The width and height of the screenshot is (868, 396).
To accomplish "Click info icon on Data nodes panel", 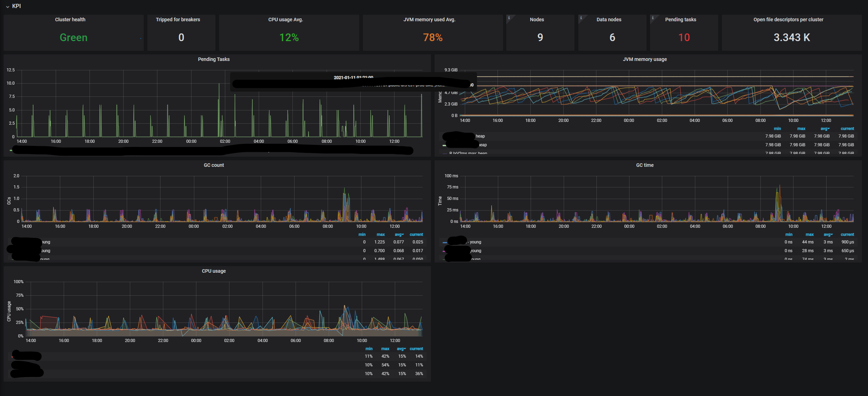I will (581, 18).
